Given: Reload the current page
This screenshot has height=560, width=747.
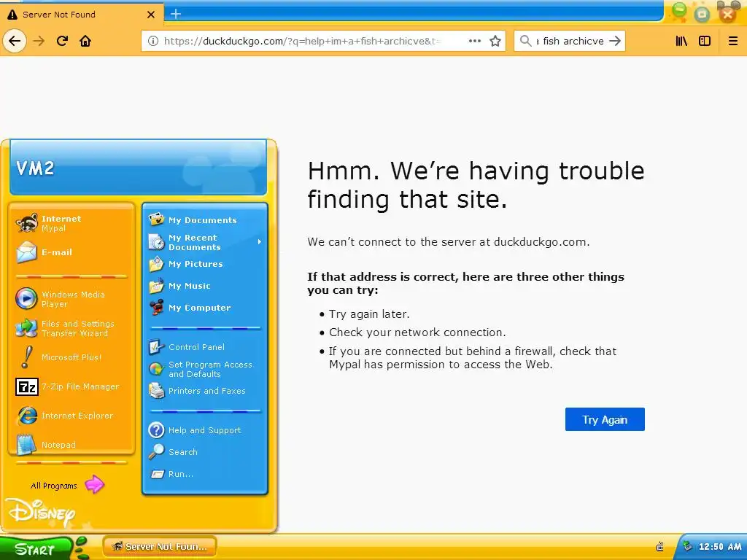Looking at the screenshot, I should [63, 41].
